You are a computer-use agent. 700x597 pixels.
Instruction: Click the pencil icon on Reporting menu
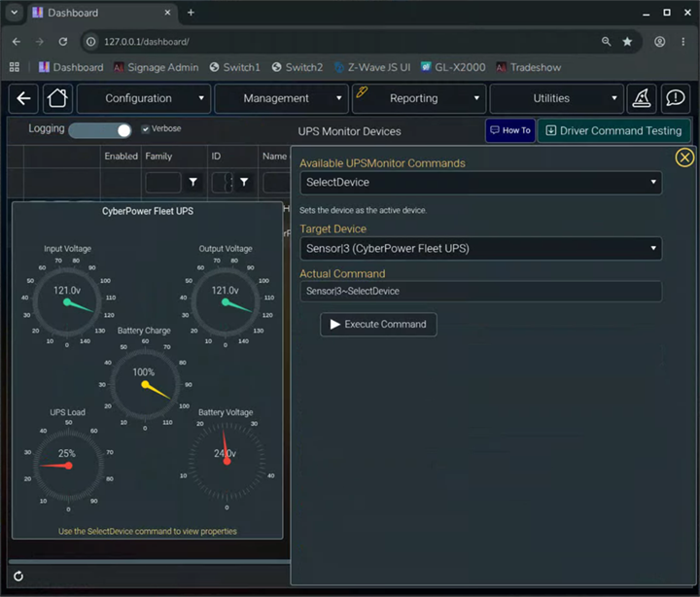pos(362,91)
